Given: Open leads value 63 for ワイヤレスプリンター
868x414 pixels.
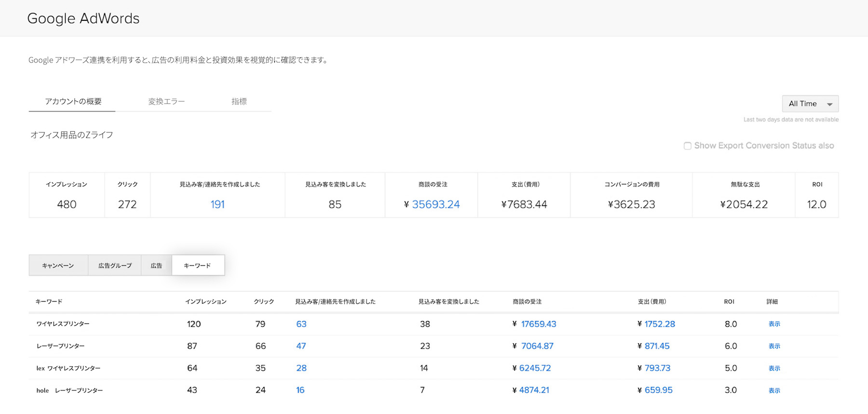Looking at the screenshot, I should point(301,324).
